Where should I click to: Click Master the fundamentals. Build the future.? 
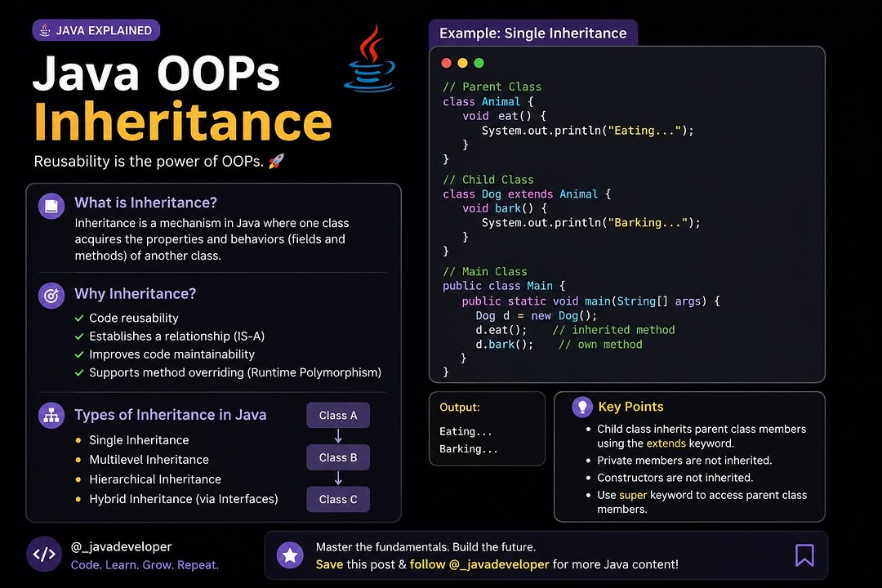[425, 547]
